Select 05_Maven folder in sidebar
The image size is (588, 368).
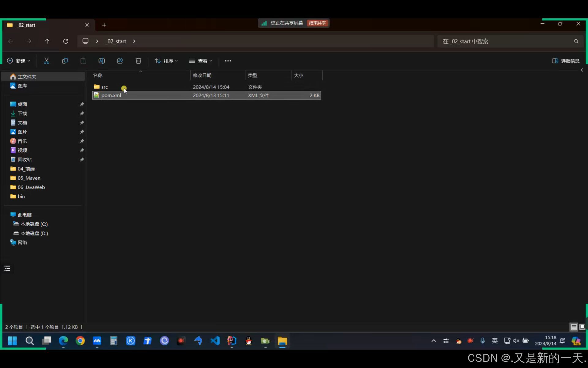(29, 178)
